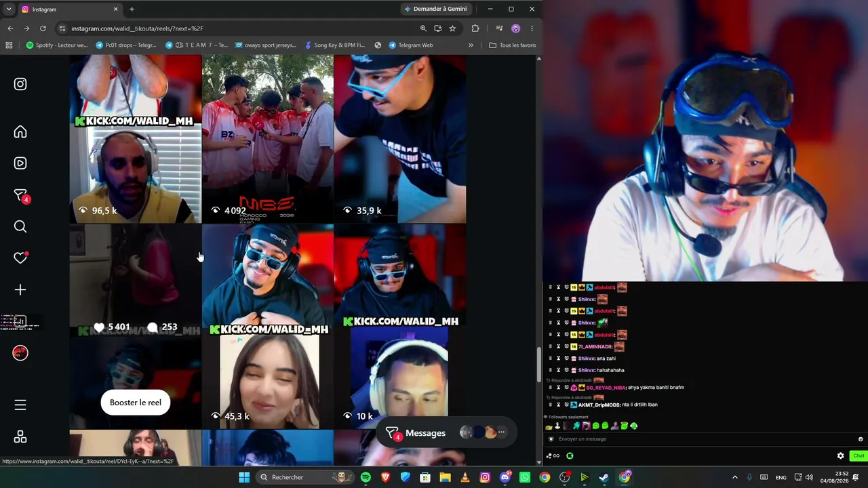Screen dimensions: 868x488
Task: Open the More hamburger menu in sidebar
Action: (x=20, y=405)
